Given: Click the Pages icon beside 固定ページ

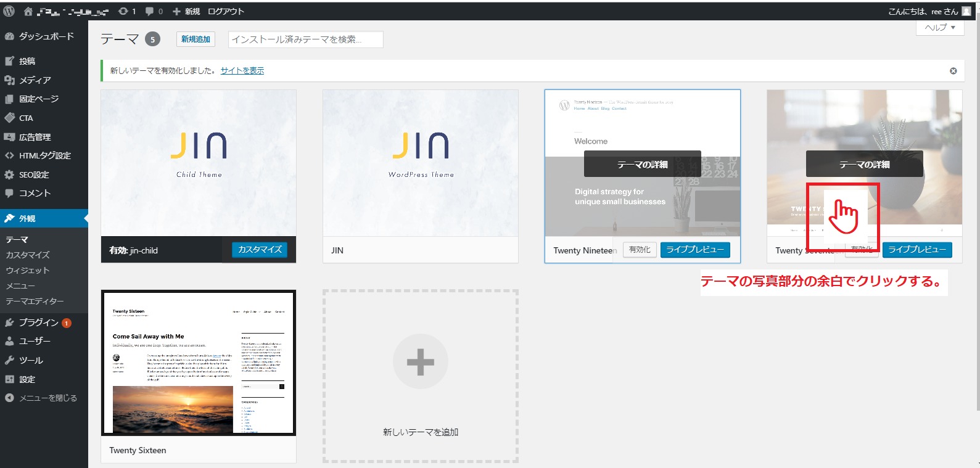Looking at the screenshot, I should 9,99.
